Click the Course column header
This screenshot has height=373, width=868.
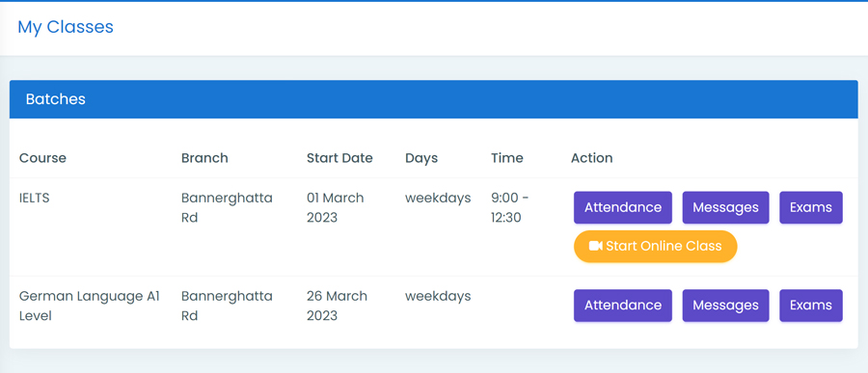pyautogui.click(x=42, y=158)
